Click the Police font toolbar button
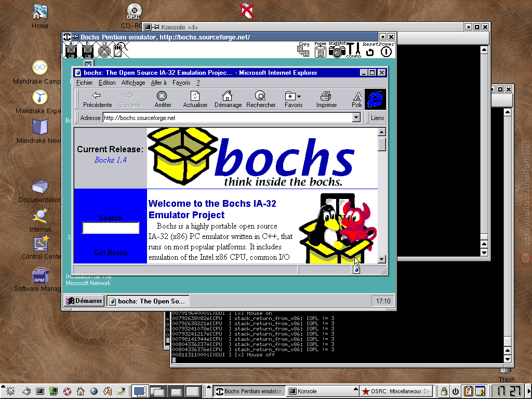Viewport: 532px width, 399px height. (357, 99)
